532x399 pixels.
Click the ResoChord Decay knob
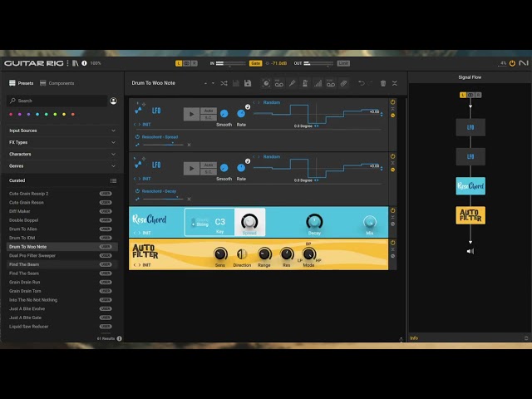314,222
